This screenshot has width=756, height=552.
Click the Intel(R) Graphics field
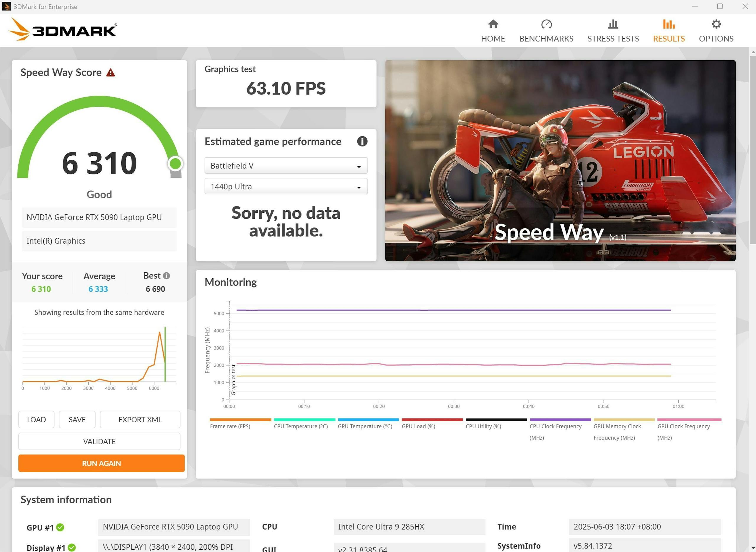click(99, 241)
